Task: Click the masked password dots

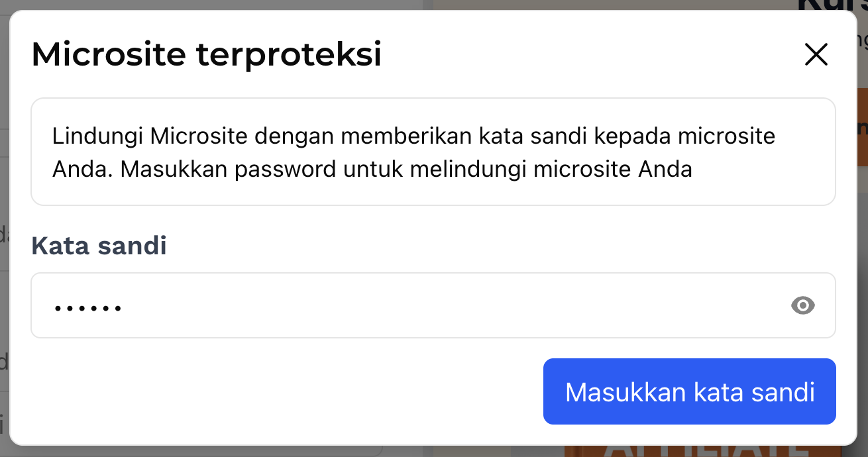Action: [88, 308]
